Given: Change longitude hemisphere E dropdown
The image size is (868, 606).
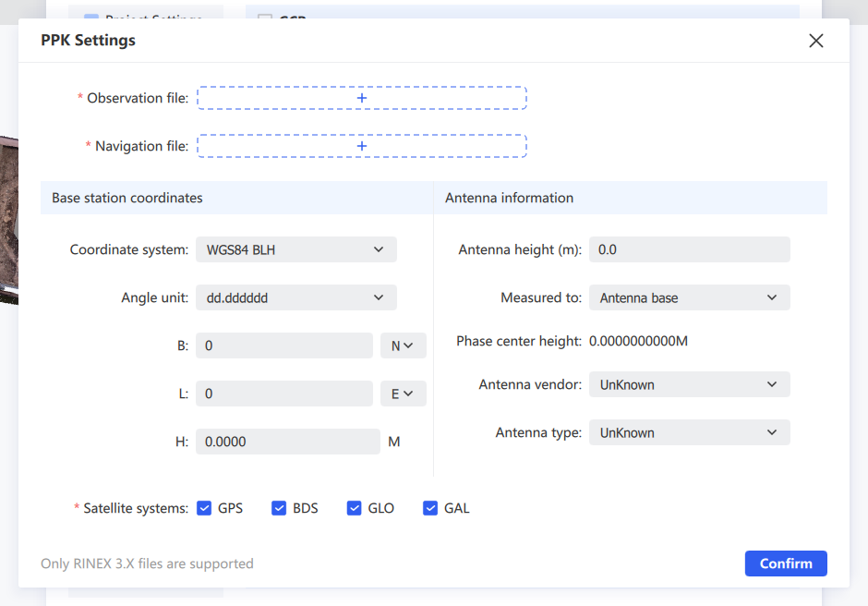Looking at the screenshot, I should point(403,394).
